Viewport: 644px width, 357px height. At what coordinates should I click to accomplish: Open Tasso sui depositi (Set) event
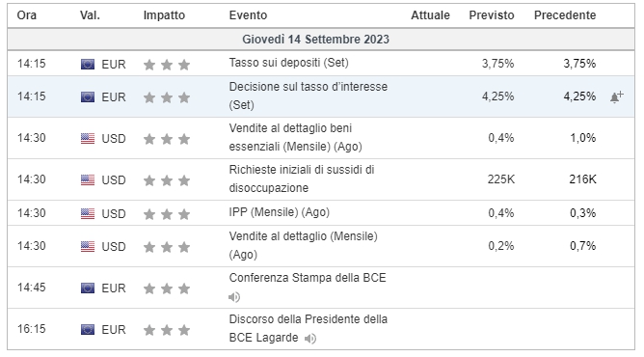[288, 63]
